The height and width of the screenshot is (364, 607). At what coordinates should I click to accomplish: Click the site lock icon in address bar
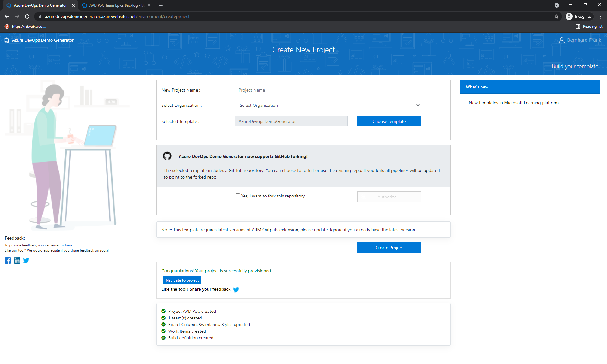(x=40, y=16)
